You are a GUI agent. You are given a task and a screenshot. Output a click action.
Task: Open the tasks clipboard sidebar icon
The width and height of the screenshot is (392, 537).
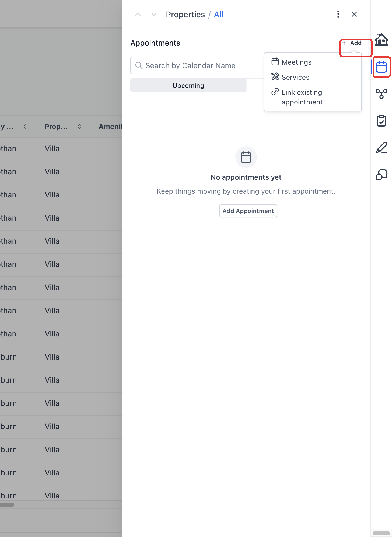click(x=381, y=121)
